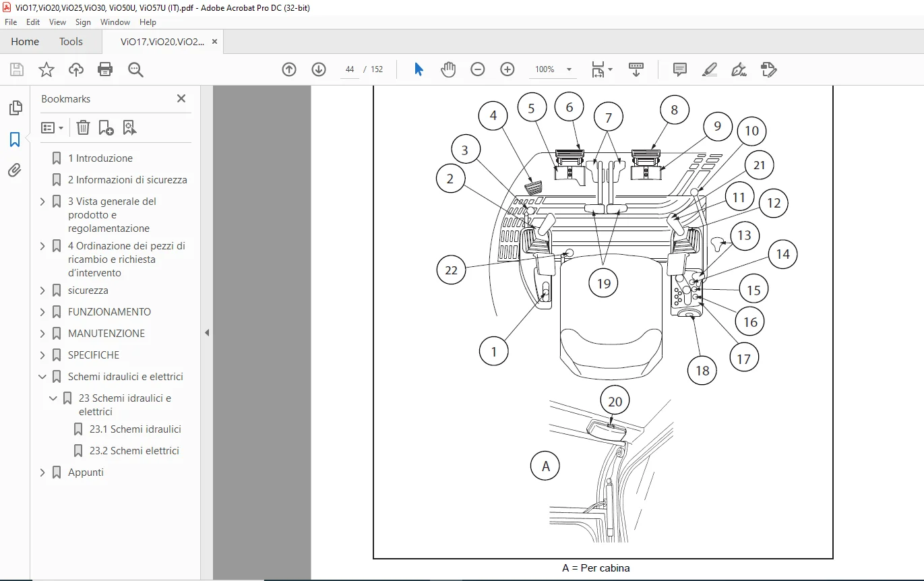The height and width of the screenshot is (581, 924).
Task: Collapse Schemi idraulici e elettrici bookmark
Action: click(x=42, y=377)
